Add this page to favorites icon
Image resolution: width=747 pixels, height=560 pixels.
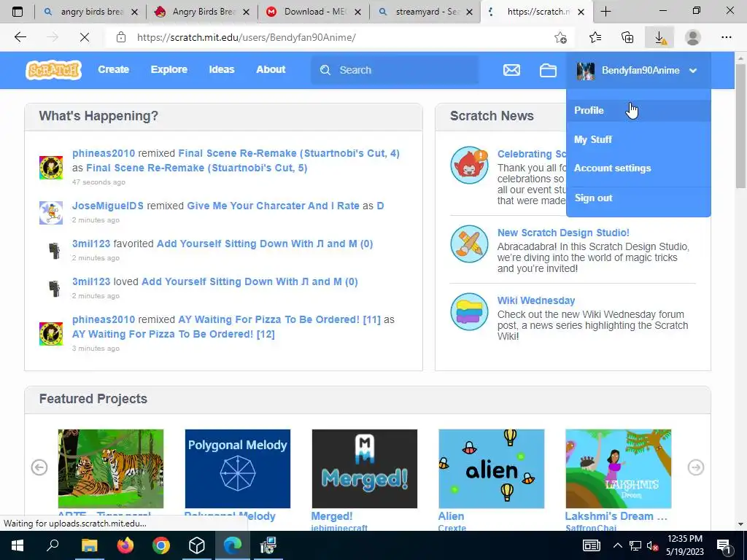point(561,38)
